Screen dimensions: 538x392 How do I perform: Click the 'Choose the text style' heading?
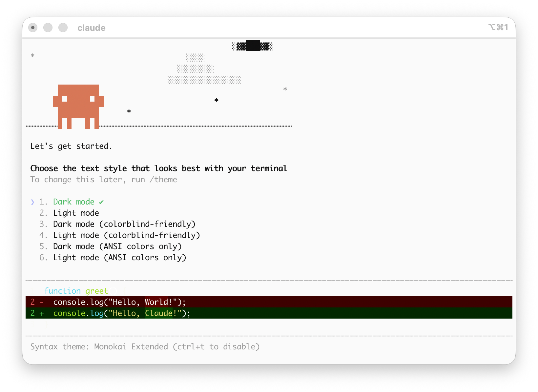pyautogui.click(x=159, y=168)
